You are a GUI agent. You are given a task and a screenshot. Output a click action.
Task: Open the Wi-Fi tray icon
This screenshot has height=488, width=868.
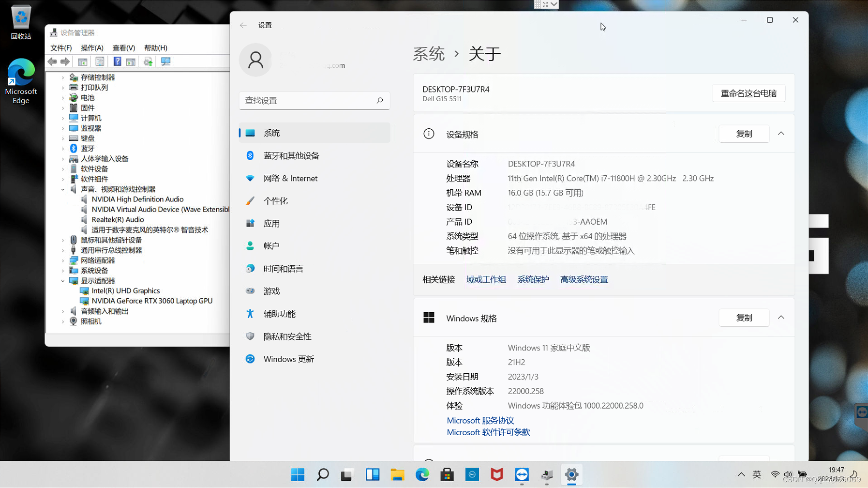pyautogui.click(x=775, y=474)
